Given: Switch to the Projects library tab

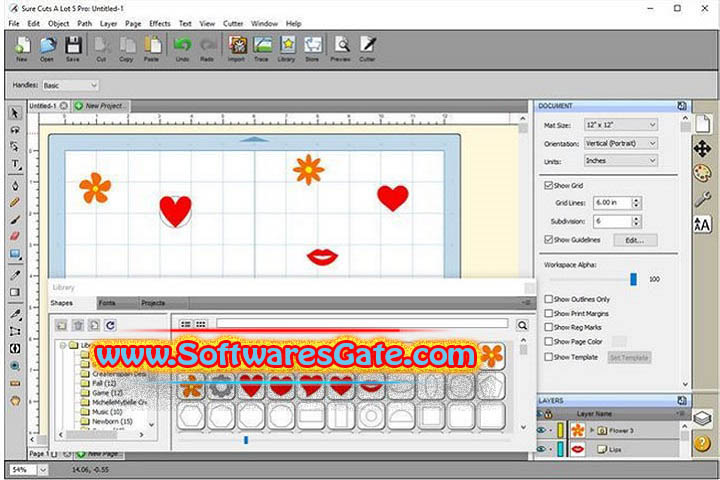Looking at the screenshot, I should (x=153, y=303).
